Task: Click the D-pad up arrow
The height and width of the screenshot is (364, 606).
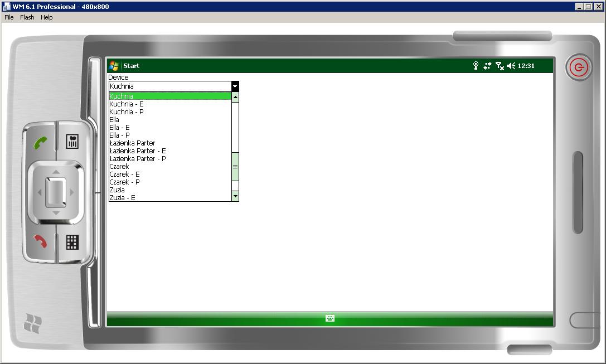Action: [x=56, y=172]
